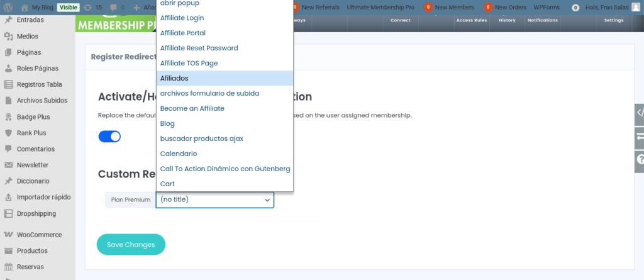The height and width of the screenshot is (280, 644).
Task: Open the Entradas pin icon in the sidebar
Action: click(x=8, y=20)
